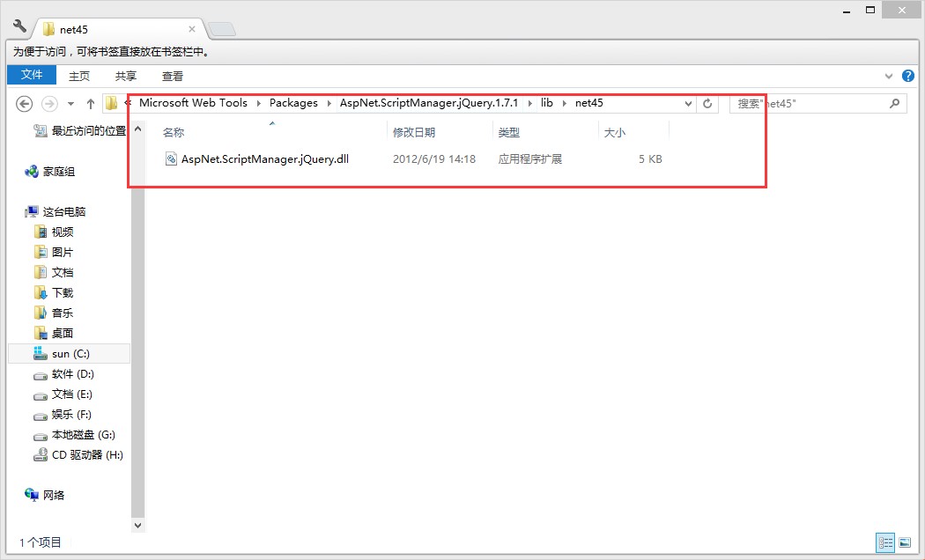Open address bar history dropdown
This screenshot has height=560, width=925.
point(688,104)
